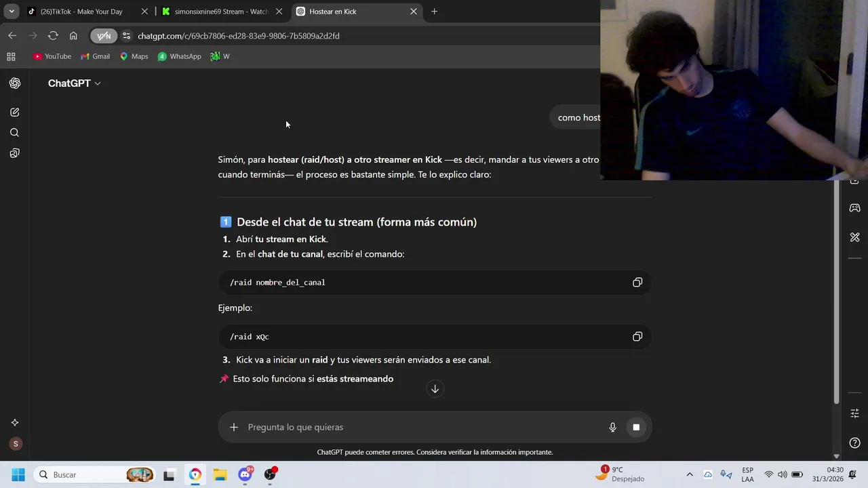The width and height of the screenshot is (868, 488).
Task: Close the simonsixnine69 Stream tab
Action: point(279,12)
